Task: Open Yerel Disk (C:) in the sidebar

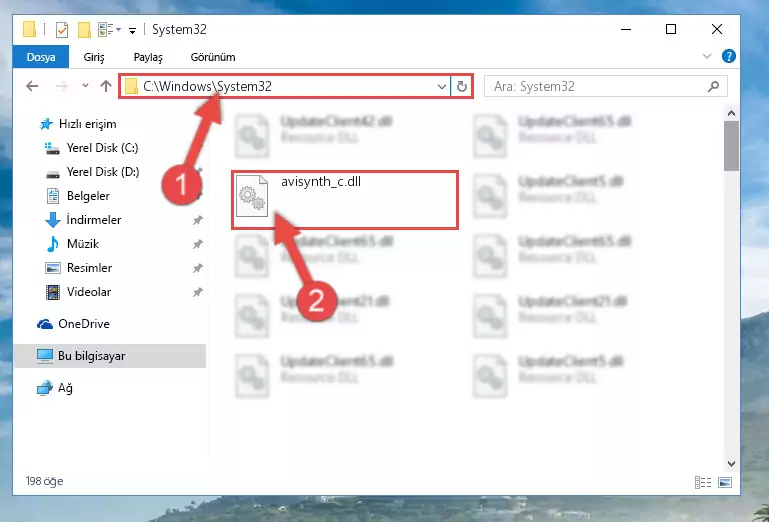Action: (x=102, y=148)
